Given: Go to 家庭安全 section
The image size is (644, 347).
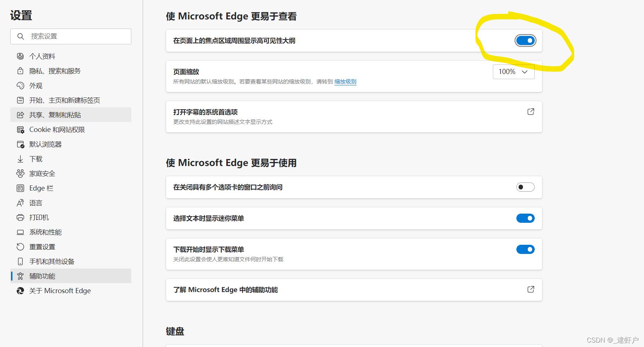Looking at the screenshot, I should coord(71,173).
